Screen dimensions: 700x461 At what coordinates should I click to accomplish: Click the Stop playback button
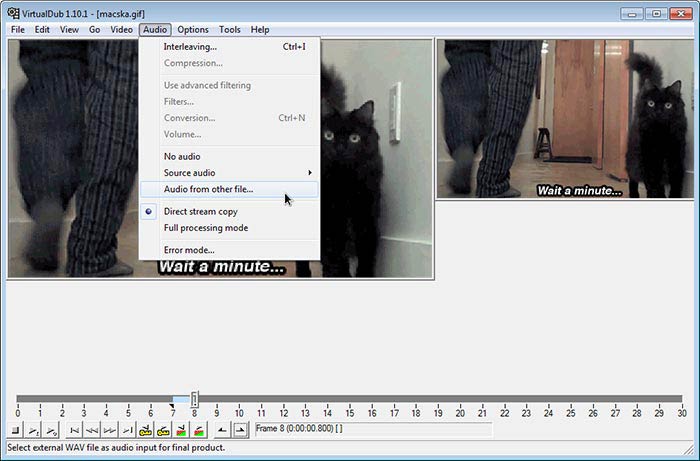[16, 430]
